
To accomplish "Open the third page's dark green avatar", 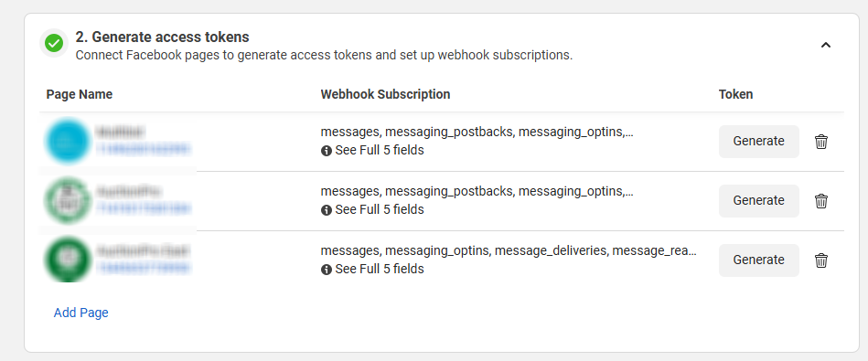I will [x=67, y=260].
